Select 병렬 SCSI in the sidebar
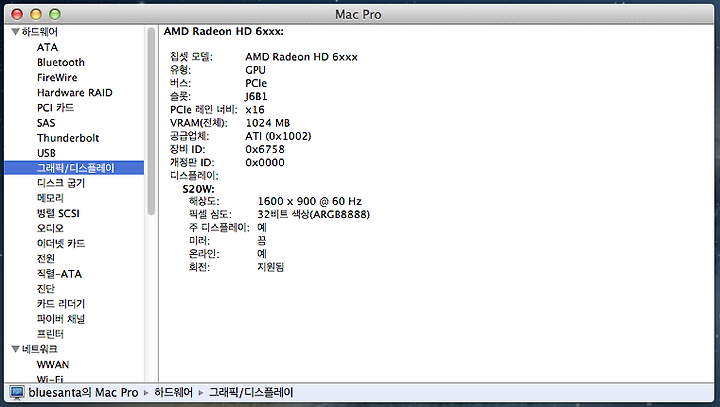This screenshot has height=407, width=720. (x=58, y=213)
